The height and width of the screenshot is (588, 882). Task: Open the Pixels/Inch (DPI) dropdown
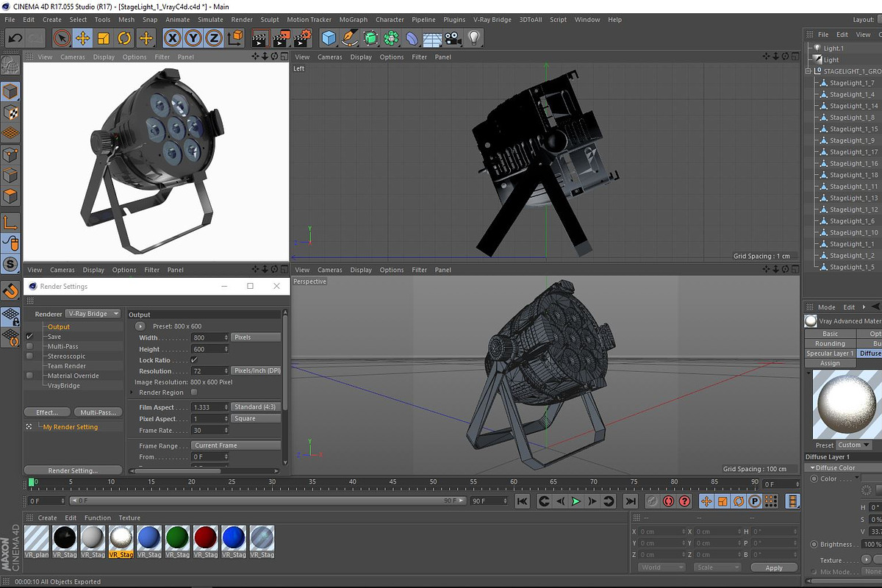coord(256,370)
